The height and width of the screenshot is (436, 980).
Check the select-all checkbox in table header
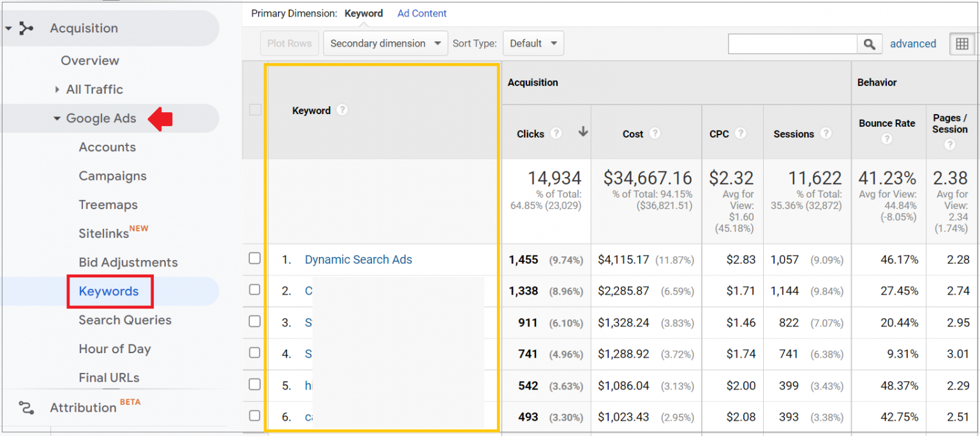[x=255, y=109]
